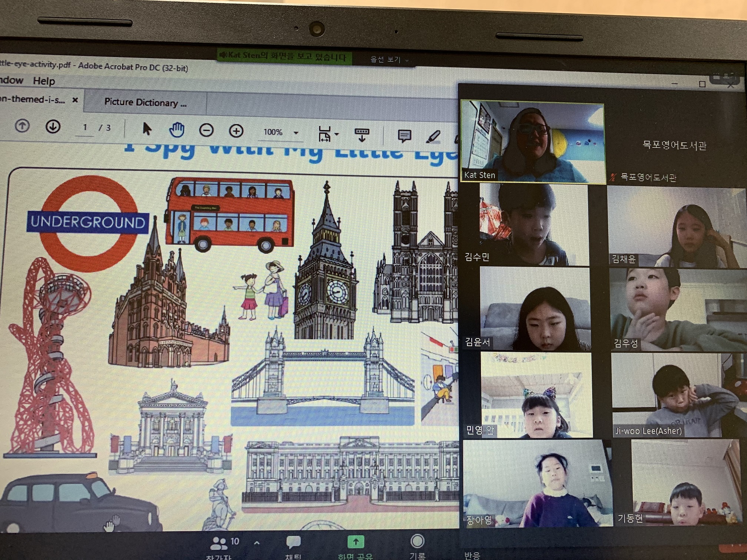This screenshot has width=747, height=560.
Task: Click the scrolling mode keyboard icon
Action: click(362, 135)
